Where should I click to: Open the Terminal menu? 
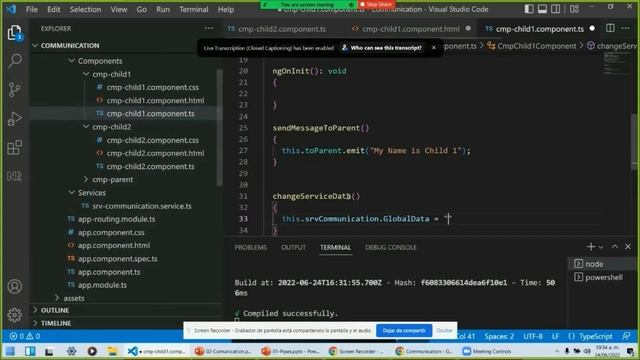click(193, 9)
